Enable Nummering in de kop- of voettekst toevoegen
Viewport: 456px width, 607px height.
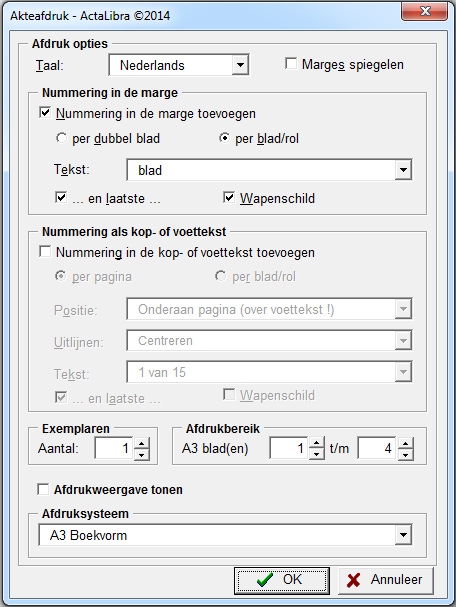(45, 252)
